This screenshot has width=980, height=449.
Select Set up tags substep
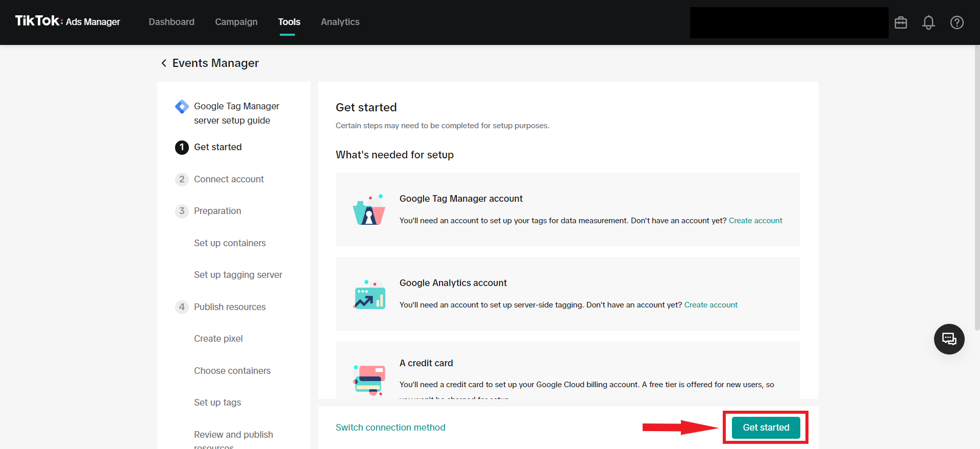coord(217,403)
